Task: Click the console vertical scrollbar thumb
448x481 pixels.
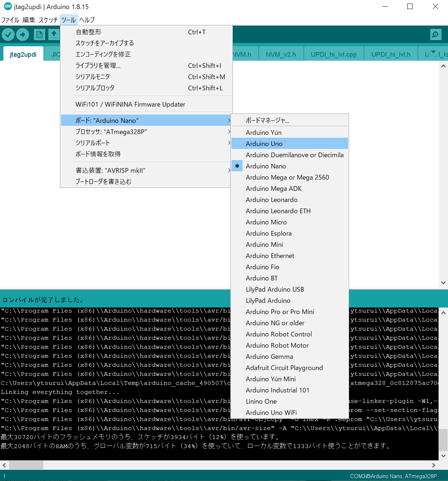Action: [443, 439]
